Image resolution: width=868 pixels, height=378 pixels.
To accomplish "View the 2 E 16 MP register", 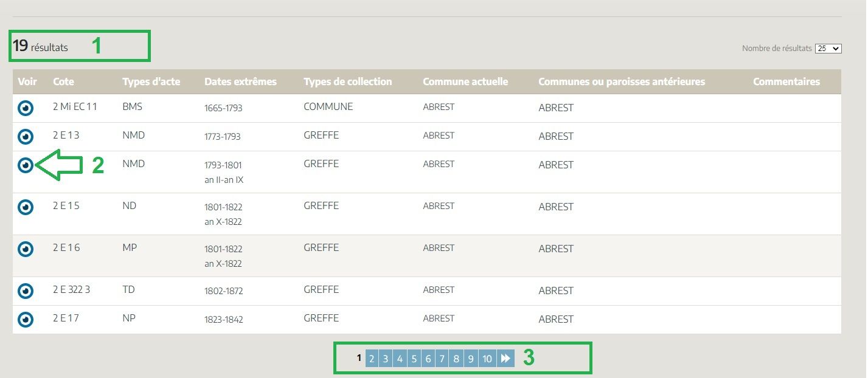I will [25, 249].
